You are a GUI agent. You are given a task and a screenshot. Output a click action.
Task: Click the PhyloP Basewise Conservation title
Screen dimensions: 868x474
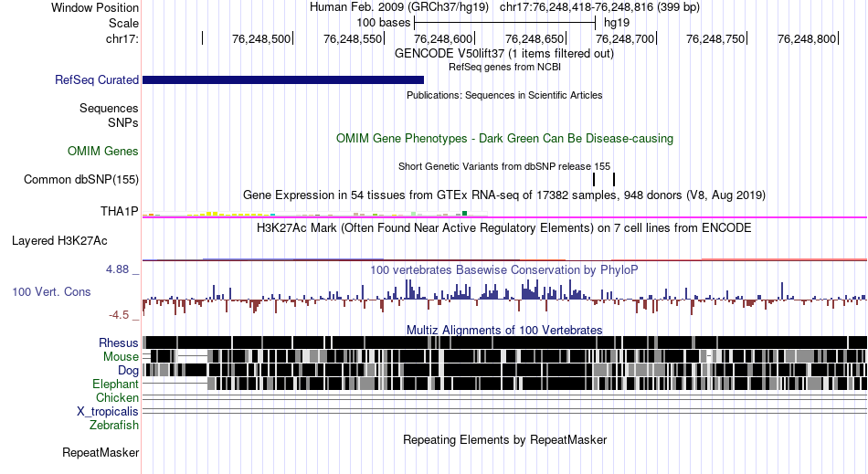[x=504, y=270]
